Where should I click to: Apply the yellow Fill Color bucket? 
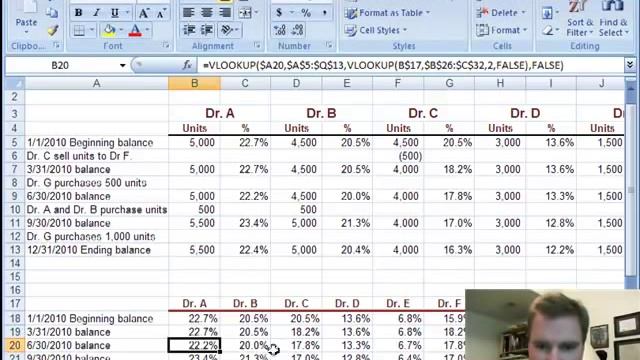point(109,30)
